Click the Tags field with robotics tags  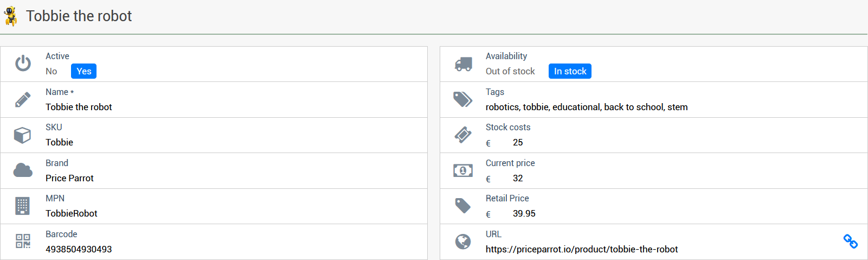587,107
